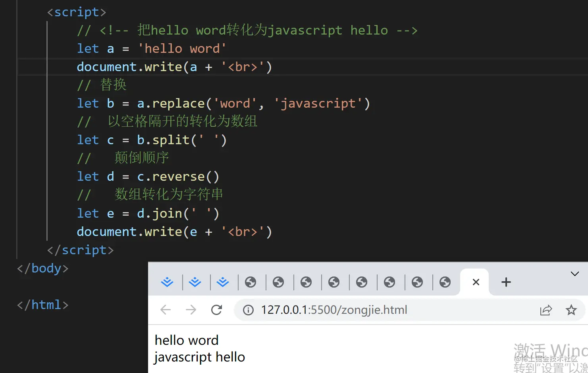Open a new browser tab with plus button

point(506,282)
